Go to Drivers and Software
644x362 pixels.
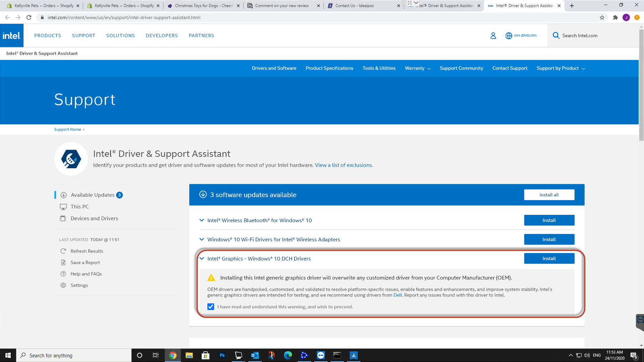coord(274,68)
